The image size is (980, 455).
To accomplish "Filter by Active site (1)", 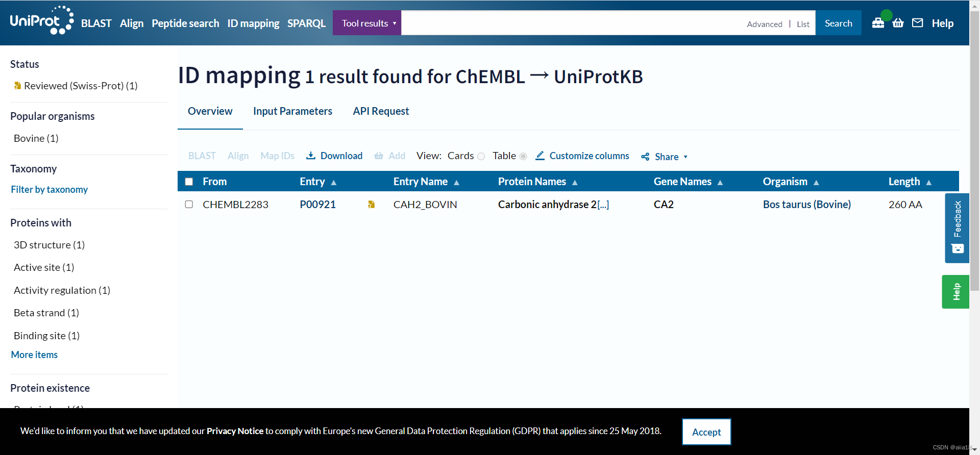I will click(44, 267).
